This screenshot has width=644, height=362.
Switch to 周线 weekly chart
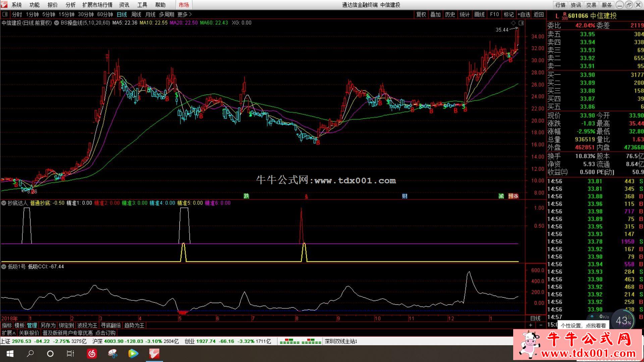tap(136, 14)
